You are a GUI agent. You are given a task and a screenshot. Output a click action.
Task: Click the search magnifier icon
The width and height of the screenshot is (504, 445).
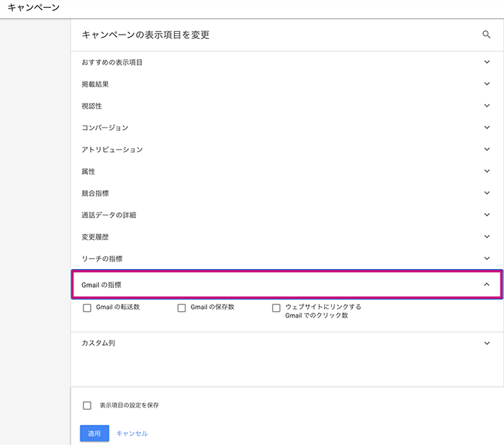486,35
